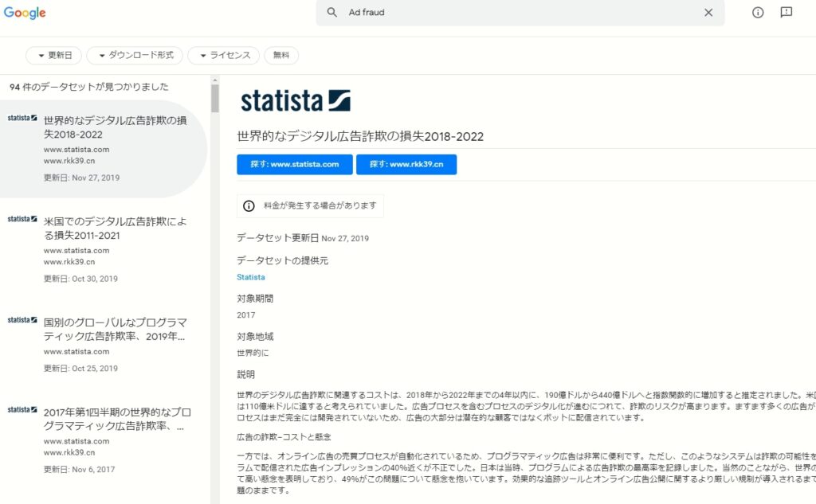
Task: Click 更新日: Nov 27, 2019 text
Action: pyautogui.click(x=82, y=178)
